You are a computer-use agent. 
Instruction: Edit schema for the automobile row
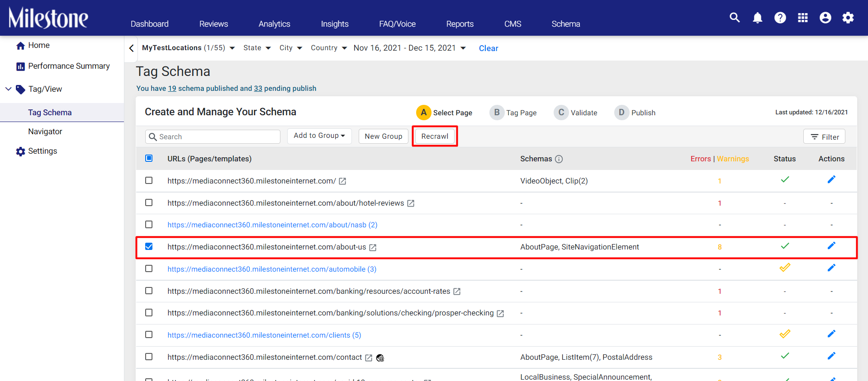pyautogui.click(x=831, y=268)
